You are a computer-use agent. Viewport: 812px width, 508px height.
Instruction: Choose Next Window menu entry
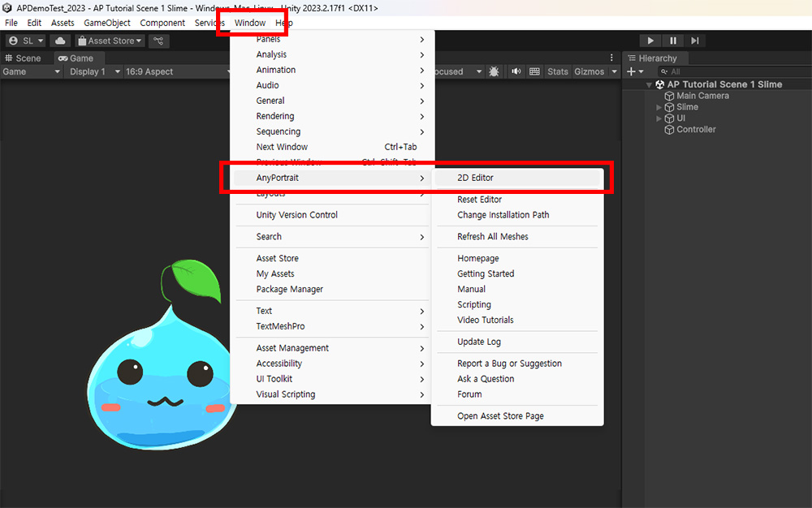332,147
